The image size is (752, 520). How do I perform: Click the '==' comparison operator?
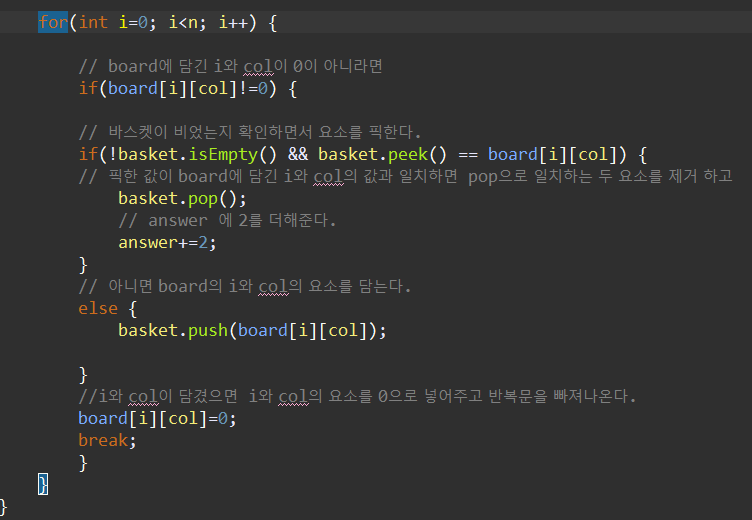(468, 155)
